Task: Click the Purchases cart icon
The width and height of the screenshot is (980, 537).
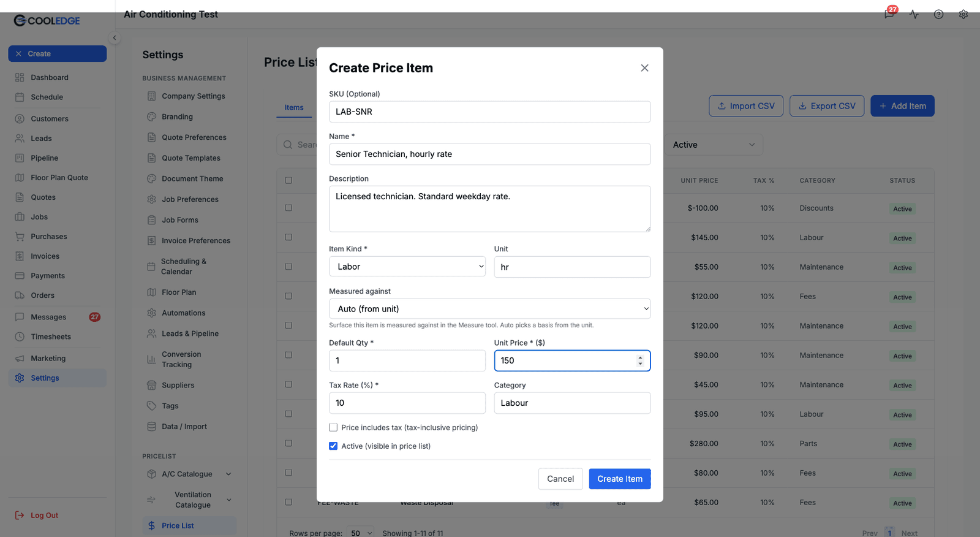Action: [x=20, y=237]
